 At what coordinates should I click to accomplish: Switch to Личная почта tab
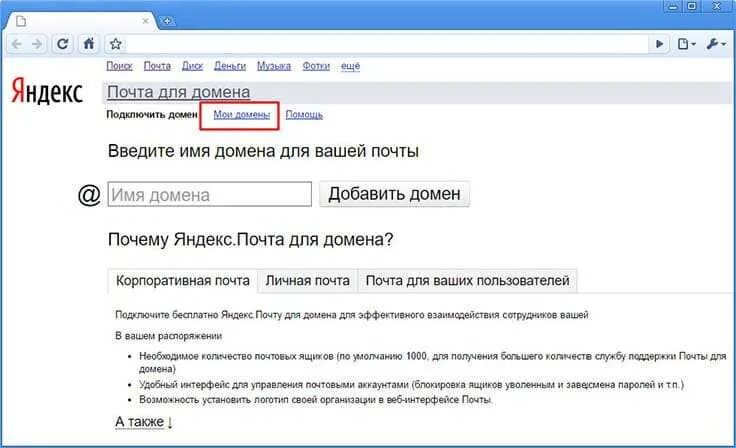click(307, 281)
